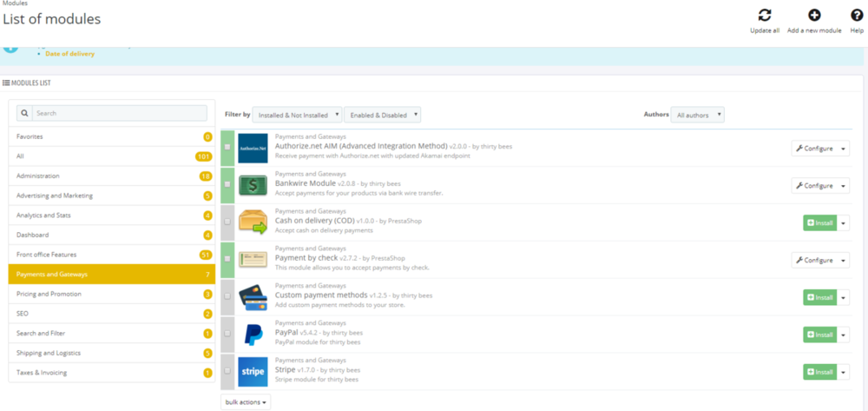Select Taxes & Invoicing category

click(112, 373)
